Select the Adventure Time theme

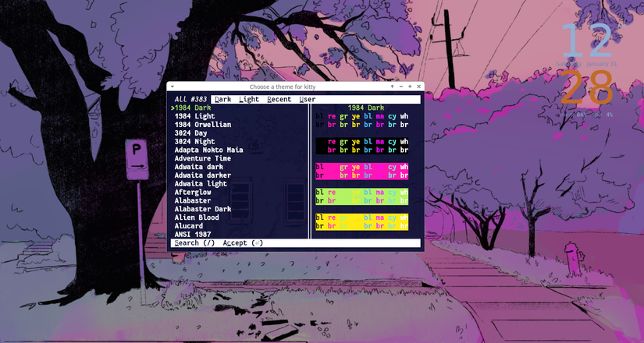tap(202, 158)
